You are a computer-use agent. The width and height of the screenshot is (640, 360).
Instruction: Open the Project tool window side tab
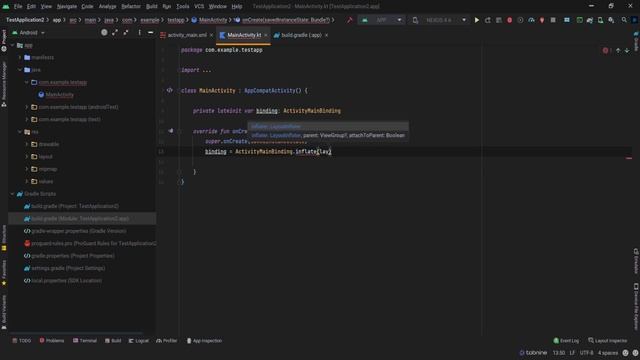(4, 40)
